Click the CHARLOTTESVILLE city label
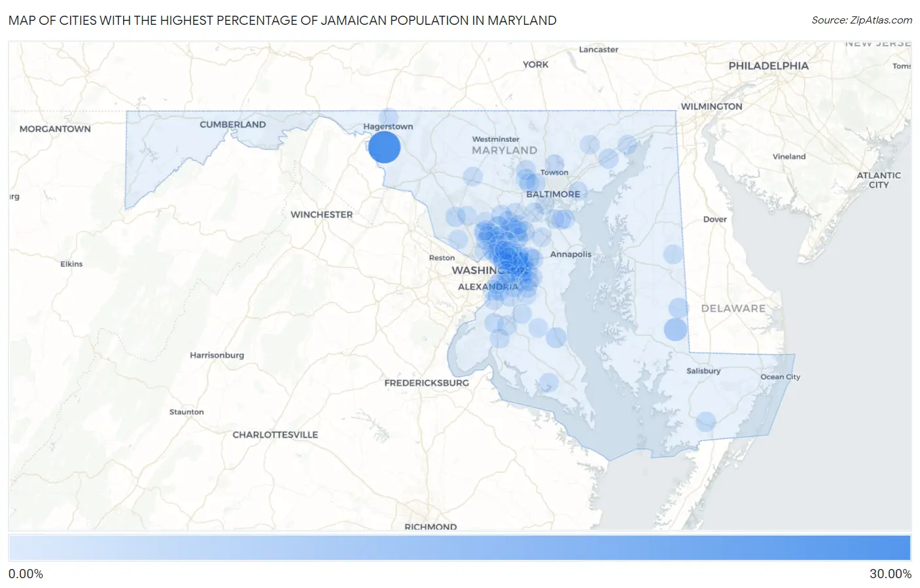Image resolution: width=920 pixels, height=588 pixels. click(275, 434)
